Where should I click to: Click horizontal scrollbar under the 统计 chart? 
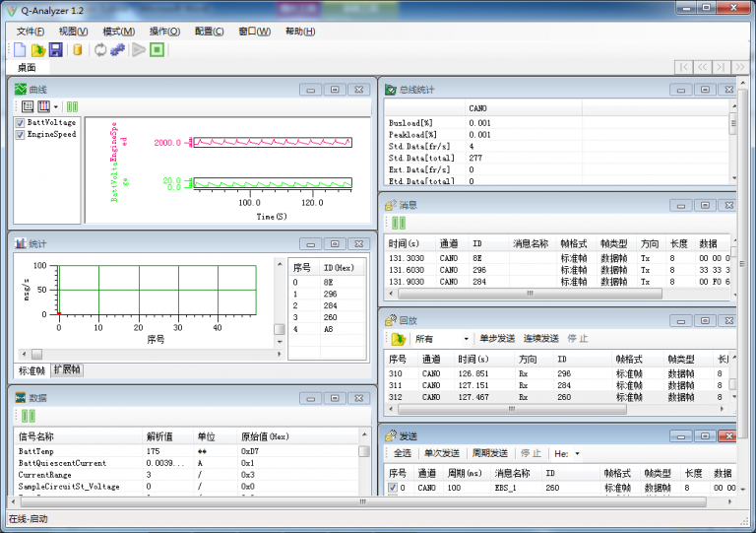(148, 354)
